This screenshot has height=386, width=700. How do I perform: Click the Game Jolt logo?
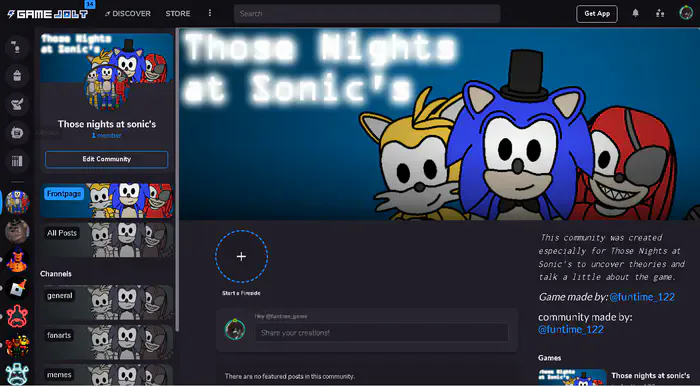click(47, 13)
